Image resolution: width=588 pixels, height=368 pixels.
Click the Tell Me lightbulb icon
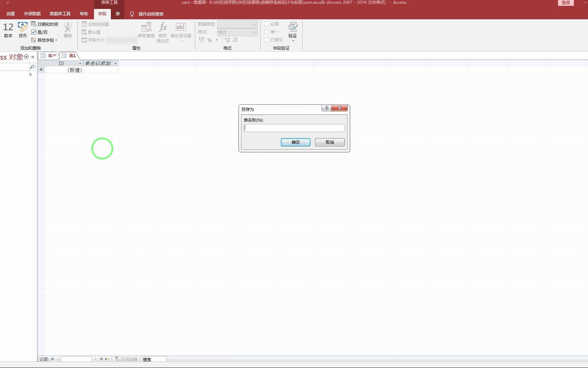tap(132, 14)
